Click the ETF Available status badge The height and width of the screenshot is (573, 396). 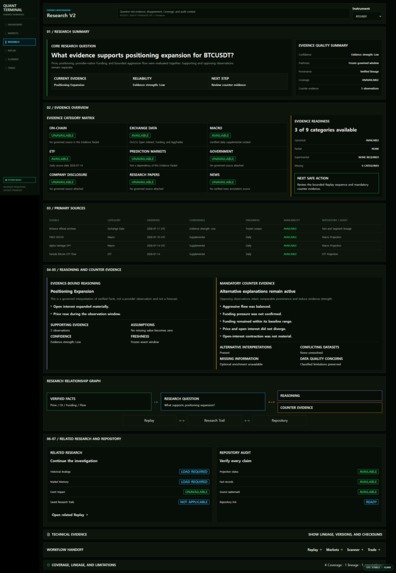click(x=60, y=159)
